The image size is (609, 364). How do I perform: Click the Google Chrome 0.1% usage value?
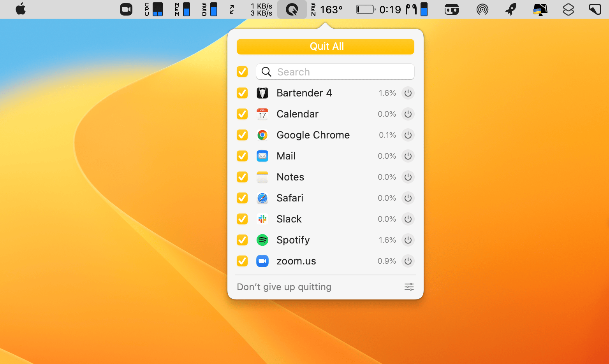(387, 135)
